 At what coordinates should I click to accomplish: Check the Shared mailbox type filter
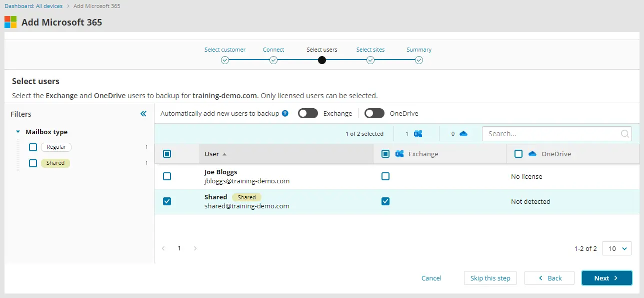click(33, 163)
